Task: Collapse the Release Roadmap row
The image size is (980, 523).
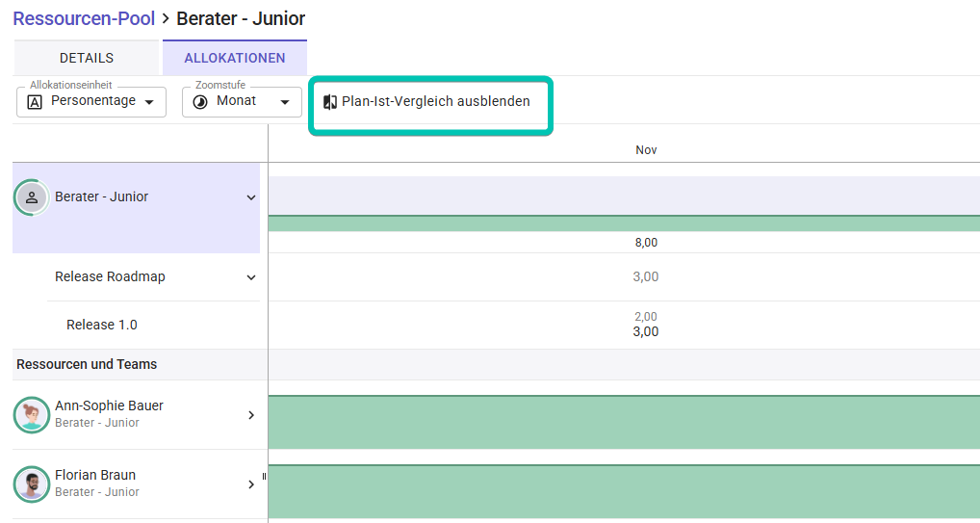Action: point(251,277)
